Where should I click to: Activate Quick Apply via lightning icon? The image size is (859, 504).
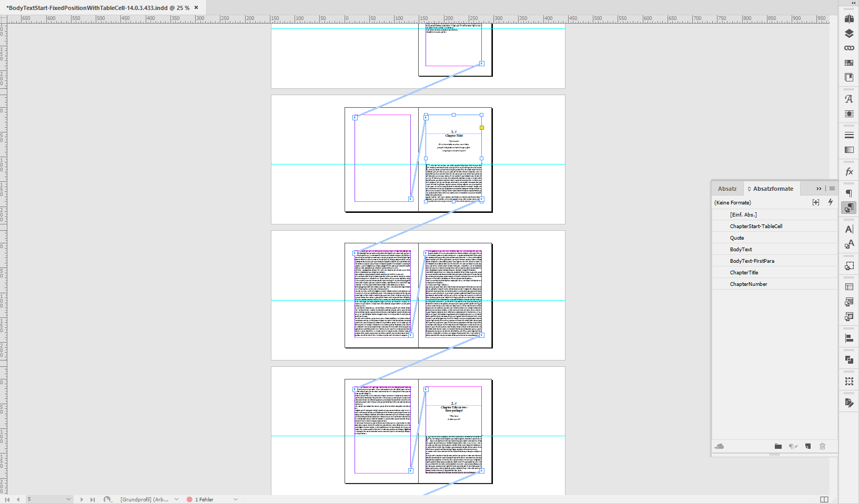click(x=831, y=202)
